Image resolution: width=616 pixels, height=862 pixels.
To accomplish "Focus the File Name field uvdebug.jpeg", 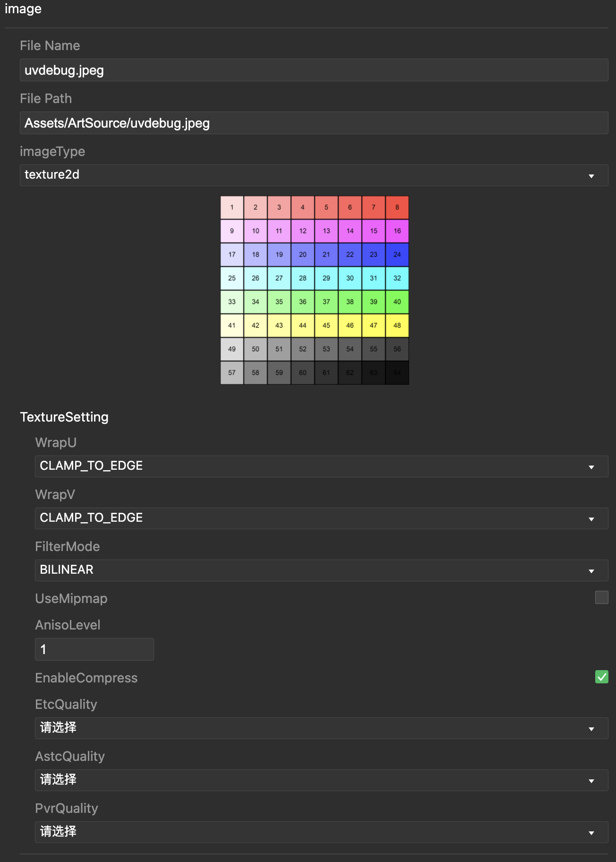I will tap(314, 70).
